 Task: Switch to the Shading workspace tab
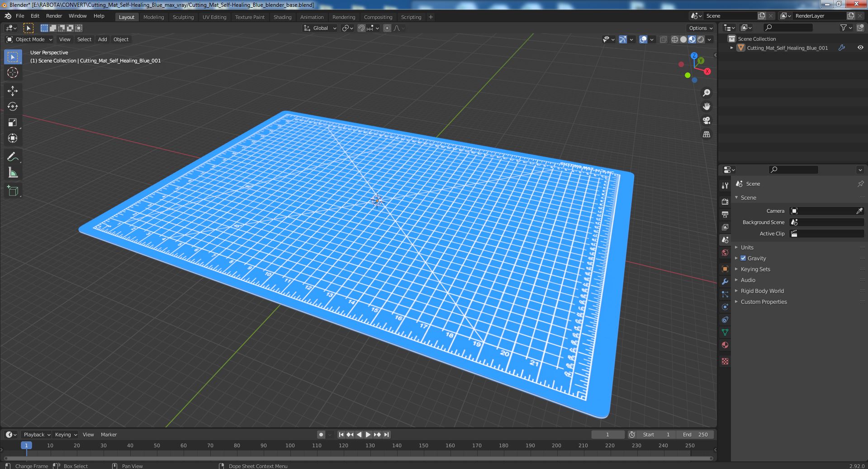click(282, 17)
